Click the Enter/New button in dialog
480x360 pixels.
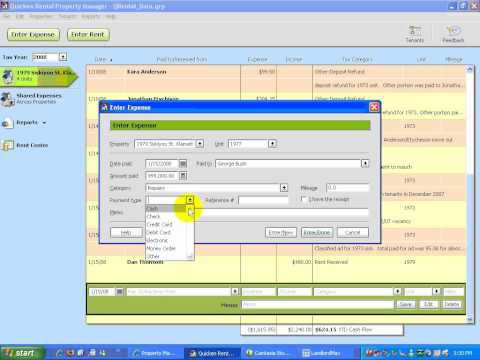(x=281, y=232)
